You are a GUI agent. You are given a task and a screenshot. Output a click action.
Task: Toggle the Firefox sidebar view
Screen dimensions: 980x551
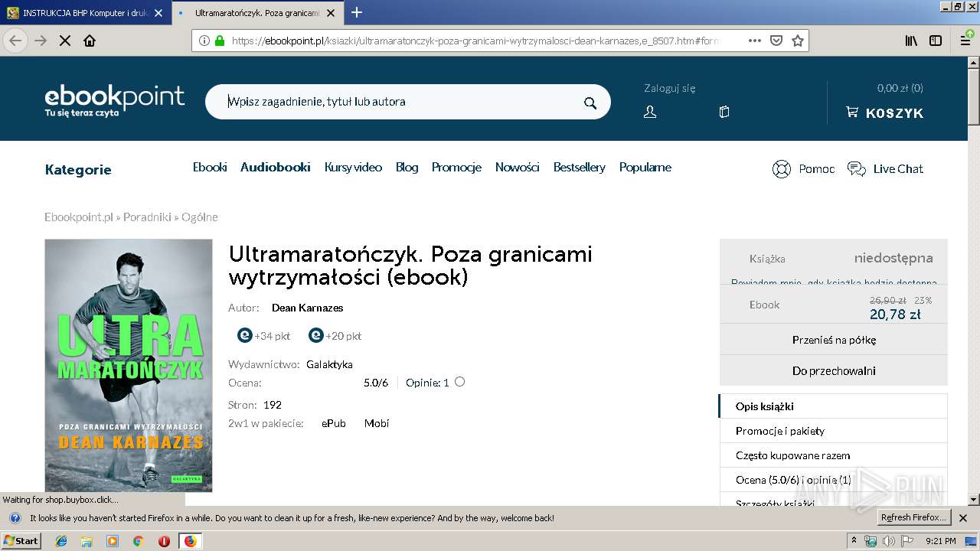tap(936, 41)
